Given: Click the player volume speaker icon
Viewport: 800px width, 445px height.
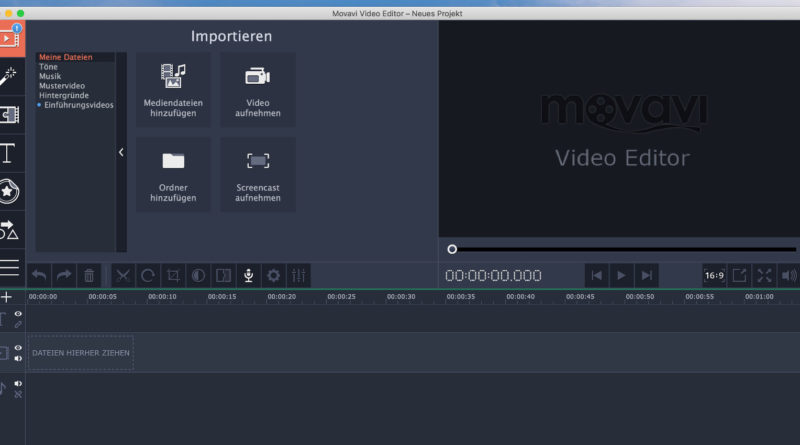Looking at the screenshot, I should tap(789, 276).
